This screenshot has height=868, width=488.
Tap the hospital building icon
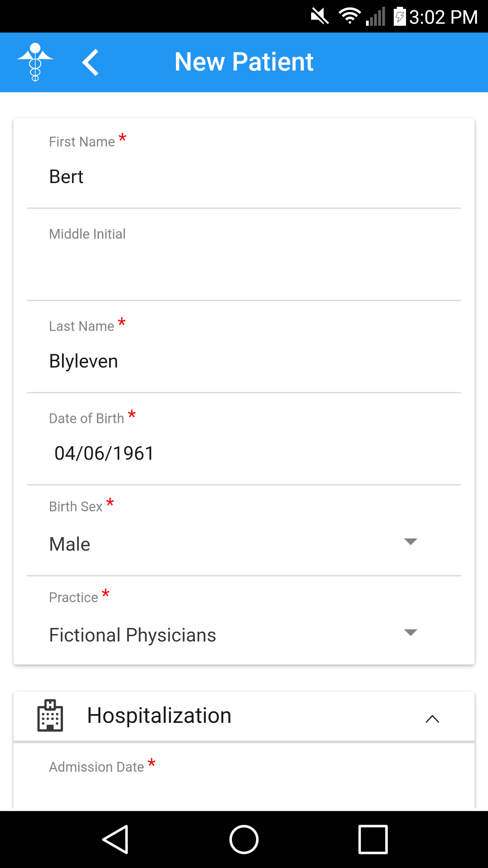coord(50,715)
